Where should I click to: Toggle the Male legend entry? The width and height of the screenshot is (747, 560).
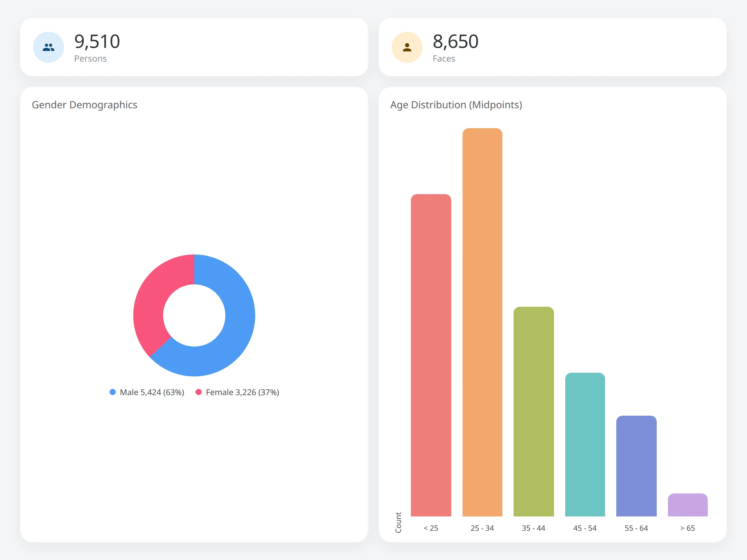[x=147, y=392]
